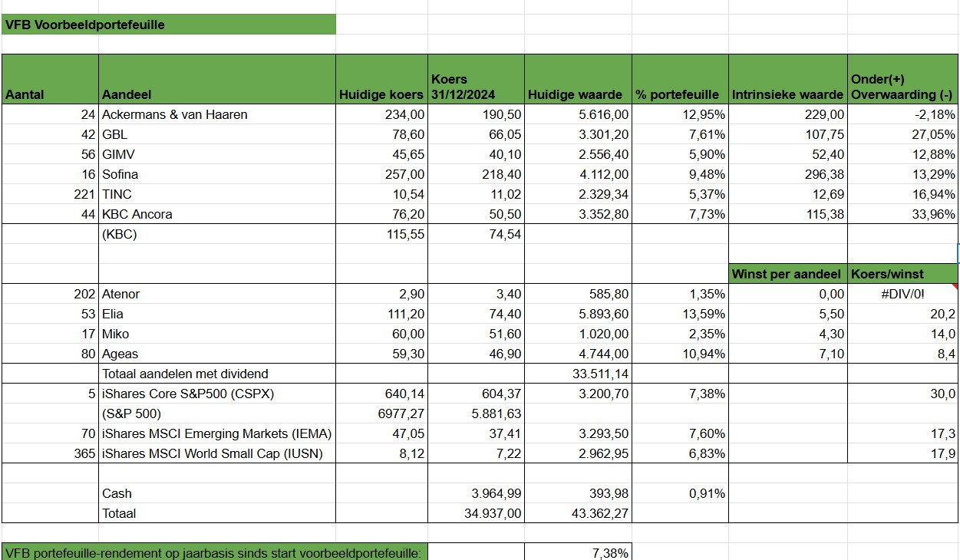Select the S&P 500 value 6977,27
Screen dimensions: 960x560
[381, 413]
